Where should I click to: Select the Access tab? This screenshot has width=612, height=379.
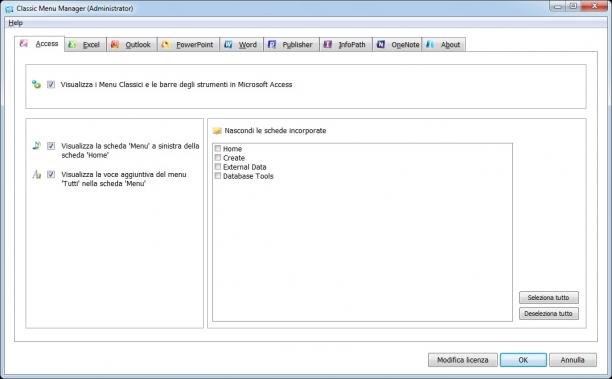coord(39,44)
